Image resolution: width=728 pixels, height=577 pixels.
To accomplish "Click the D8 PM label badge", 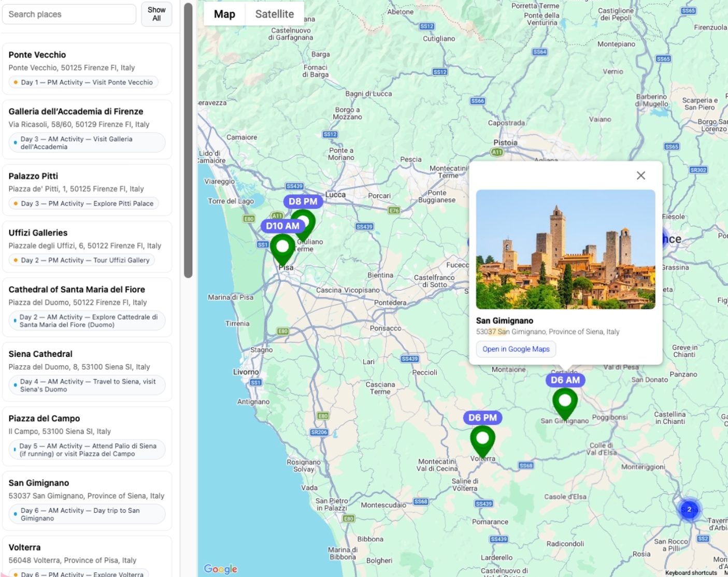I will (x=303, y=201).
